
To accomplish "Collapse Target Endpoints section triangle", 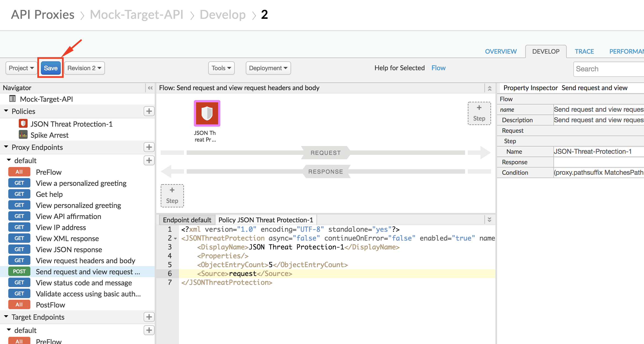I will (x=6, y=317).
